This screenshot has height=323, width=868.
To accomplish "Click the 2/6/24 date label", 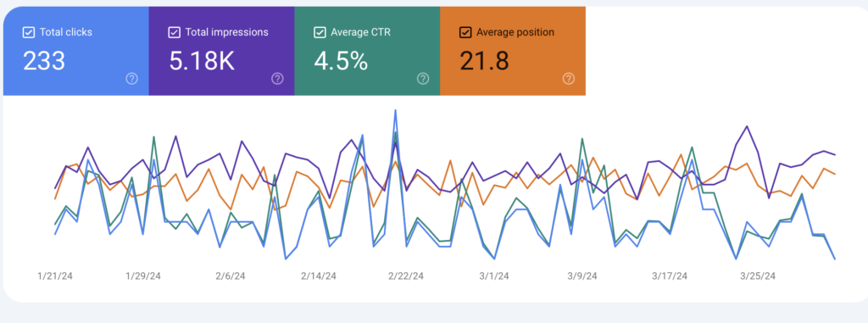I will [x=231, y=276].
